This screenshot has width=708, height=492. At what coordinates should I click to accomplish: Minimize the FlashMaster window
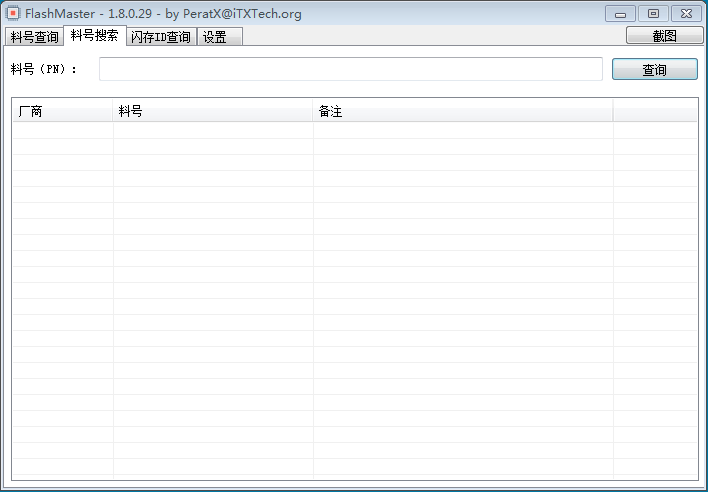pos(620,14)
